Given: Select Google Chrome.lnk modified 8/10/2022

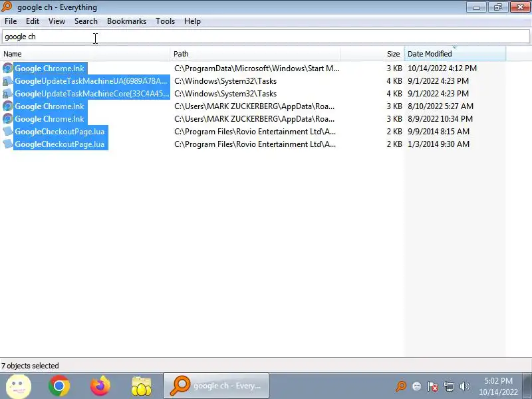Looking at the screenshot, I should pyautogui.click(x=49, y=106).
